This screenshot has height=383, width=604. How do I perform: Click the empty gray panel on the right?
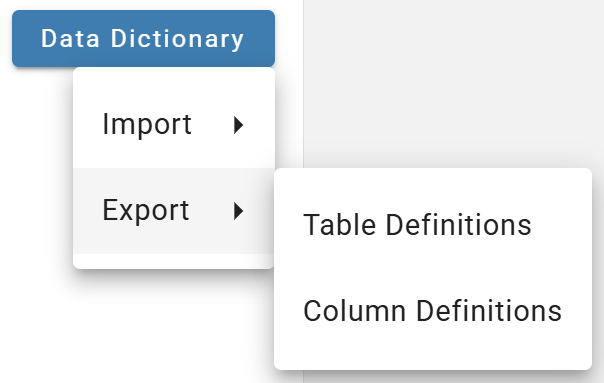[453, 83]
